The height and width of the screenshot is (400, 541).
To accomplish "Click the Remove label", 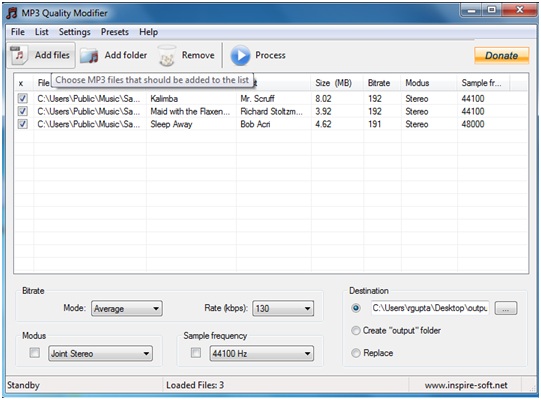I will [198, 55].
